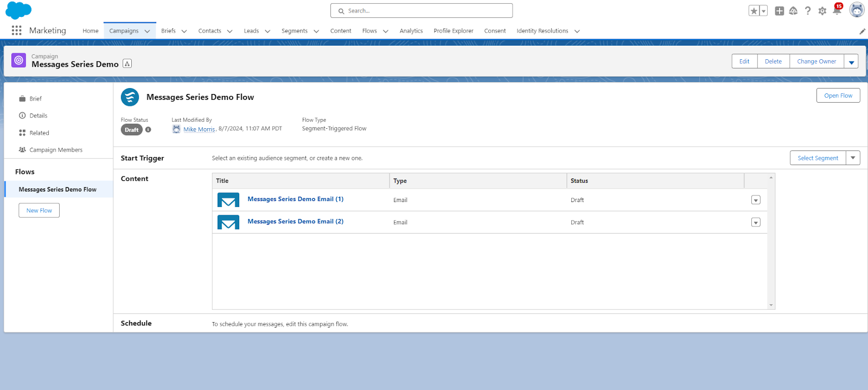
Task: Click the Messages Series Demo Flow icon
Action: (x=130, y=97)
